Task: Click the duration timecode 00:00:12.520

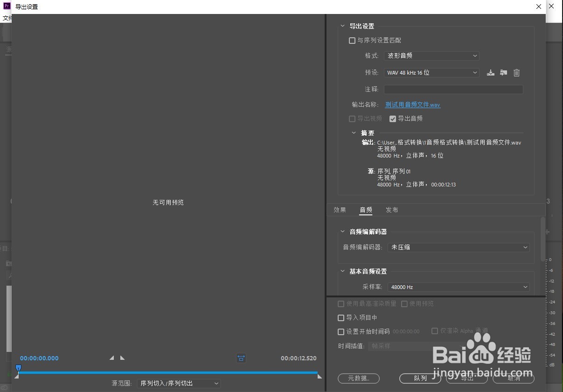Action: tap(299, 358)
